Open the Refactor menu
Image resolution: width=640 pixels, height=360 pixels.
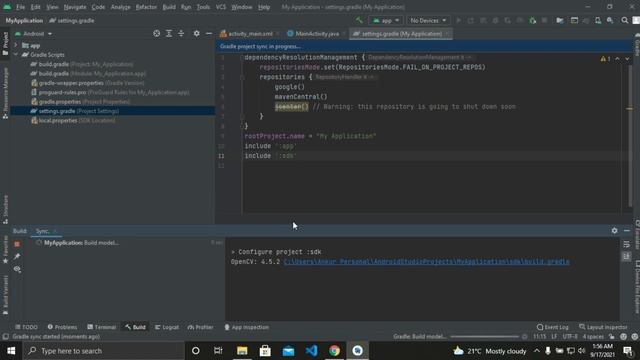tap(146, 7)
